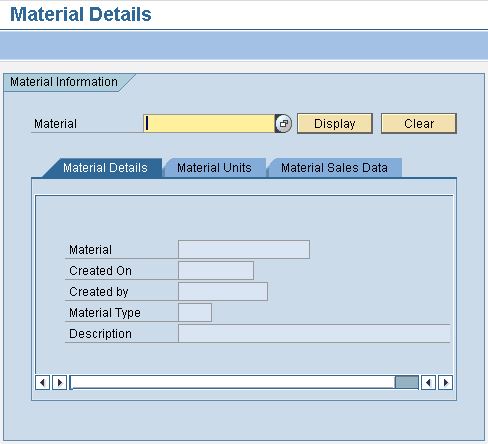Click the Created On label
Screen dimensions: 488x444
[x=100, y=271]
